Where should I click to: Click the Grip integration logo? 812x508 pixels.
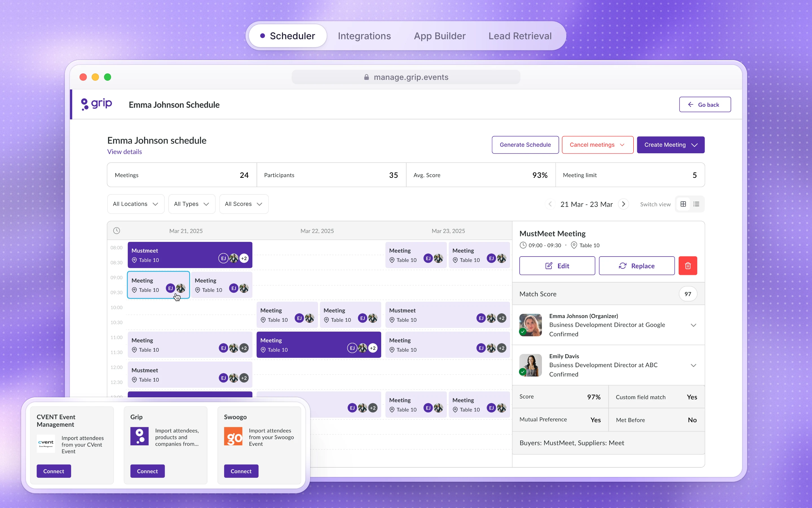[x=139, y=436]
